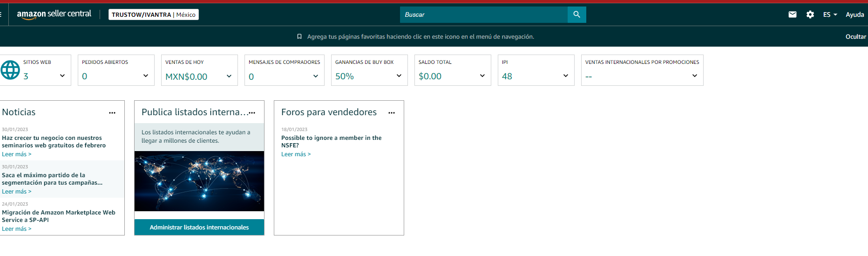Expand the Saldo Total dropdown
Viewport: 868px width, 256px height.
(x=482, y=76)
